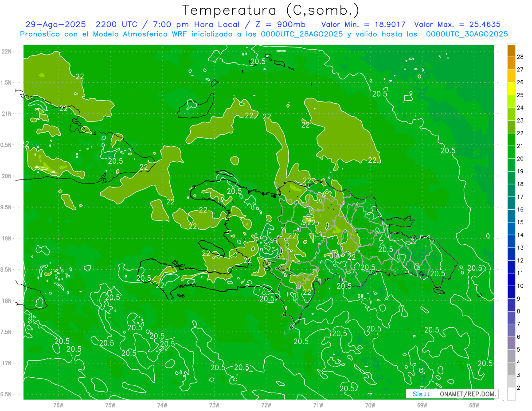Click the '0.5N' latitude axis label
This screenshot has width=532, height=411.
click(6, 145)
